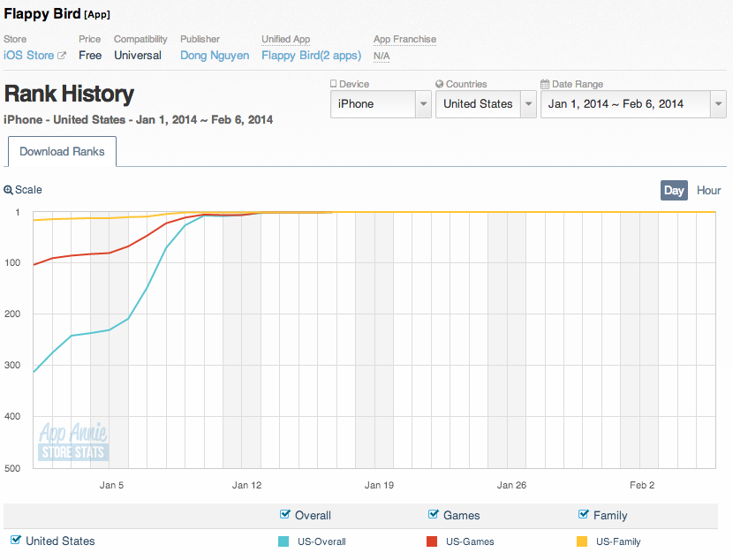Screen dimensions: 733x560
Task: Toggle the Overall checkbox
Action: pyautogui.click(x=284, y=515)
